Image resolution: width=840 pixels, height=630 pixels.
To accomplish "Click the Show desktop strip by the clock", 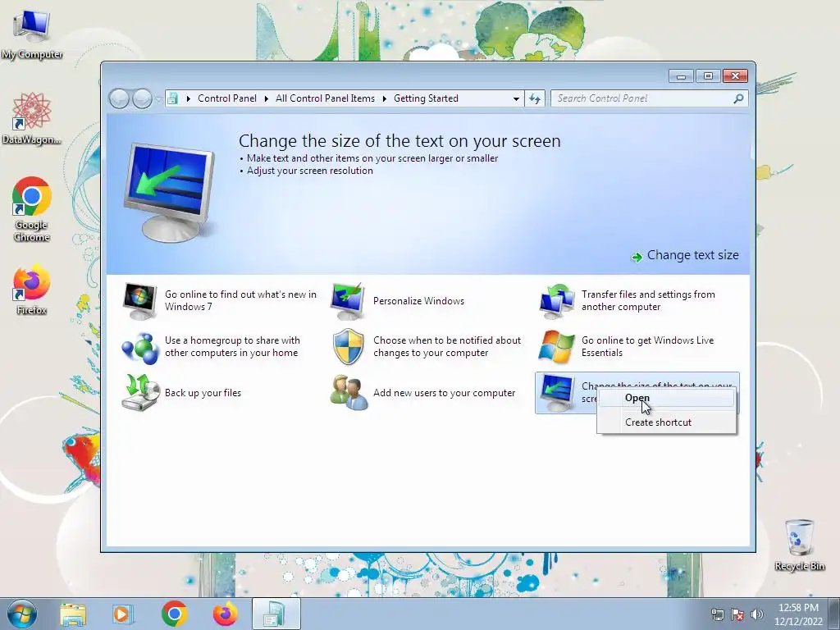I will click(834, 614).
